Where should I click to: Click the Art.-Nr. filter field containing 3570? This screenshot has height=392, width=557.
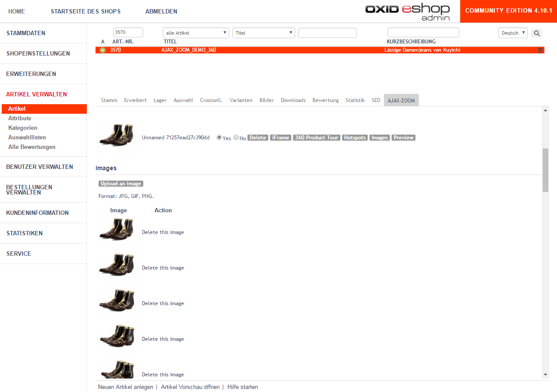pyautogui.click(x=128, y=33)
